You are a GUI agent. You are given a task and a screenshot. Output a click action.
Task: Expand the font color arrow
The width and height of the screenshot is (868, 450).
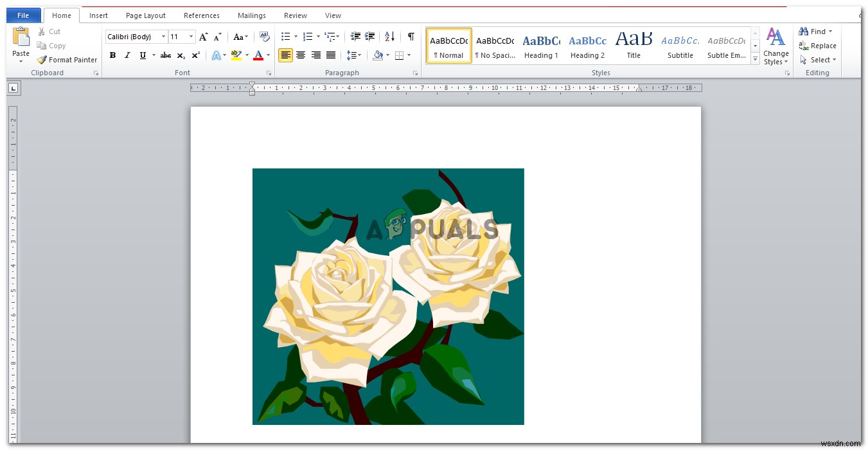268,55
